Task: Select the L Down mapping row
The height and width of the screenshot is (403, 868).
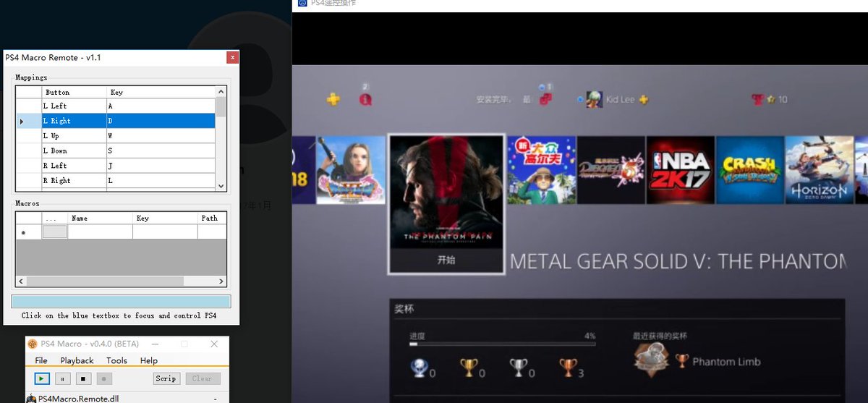Action: pyautogui.click(x=116, y=150)
